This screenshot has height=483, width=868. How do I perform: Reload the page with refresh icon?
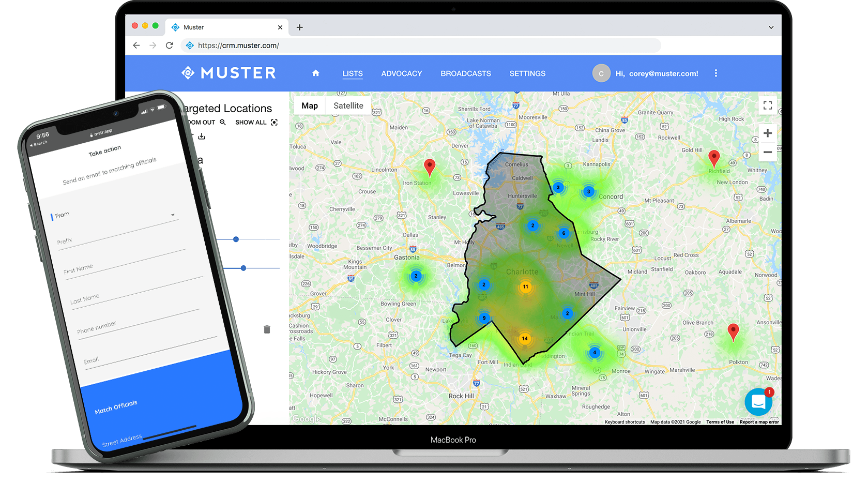click(169, 46)
